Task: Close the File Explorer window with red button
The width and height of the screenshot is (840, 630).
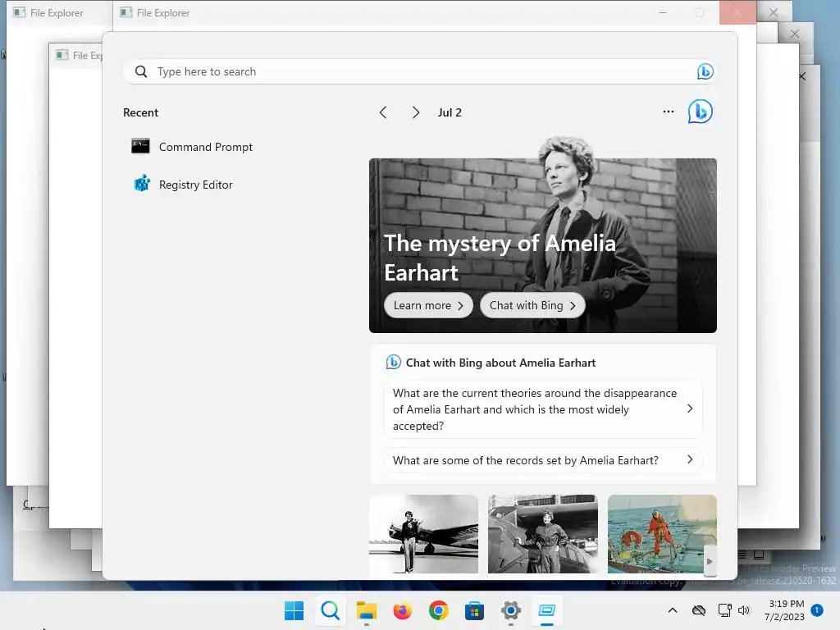Action: [737, 12]
